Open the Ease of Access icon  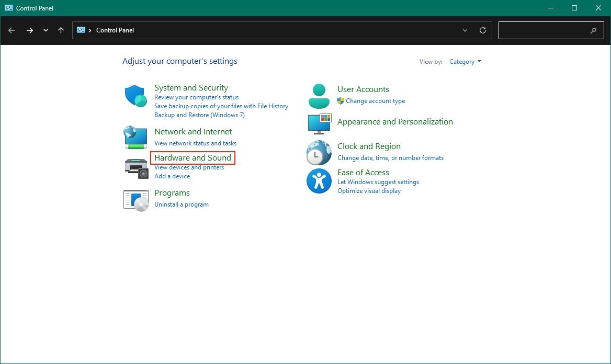(319, 181)
